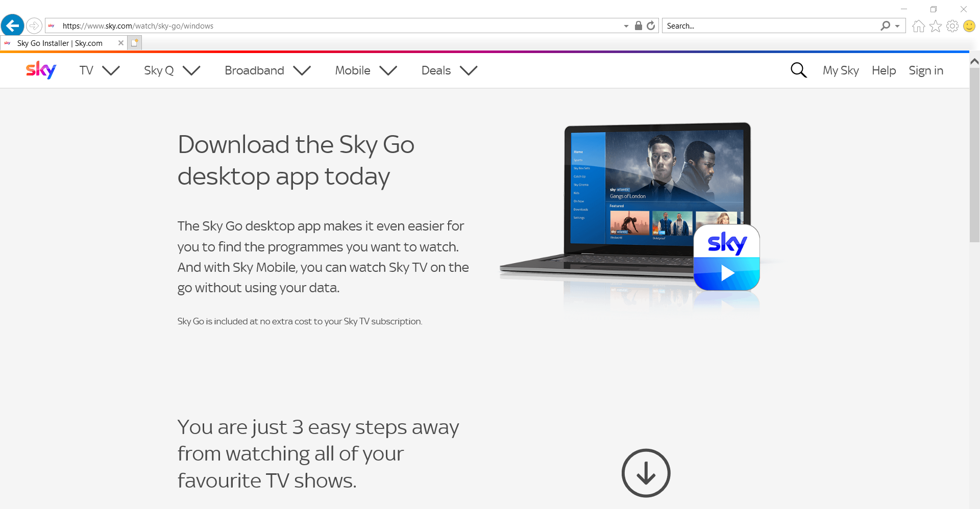The image size is (980, 509).
Task: Refresh the page with the reload icon
Action: [x=651, y=26]
